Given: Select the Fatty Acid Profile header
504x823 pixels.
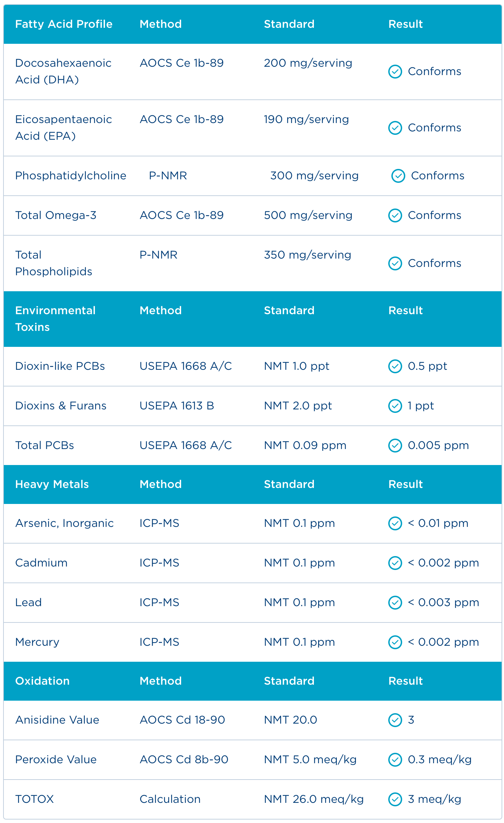Looking at the screenshot, I should pos(64,24).
